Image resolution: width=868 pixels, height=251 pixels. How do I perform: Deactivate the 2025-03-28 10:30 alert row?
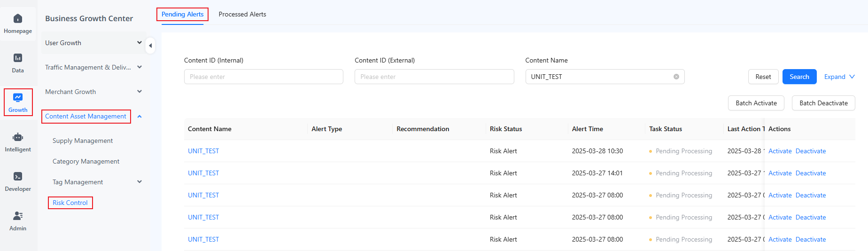click(x=811, y=151)
